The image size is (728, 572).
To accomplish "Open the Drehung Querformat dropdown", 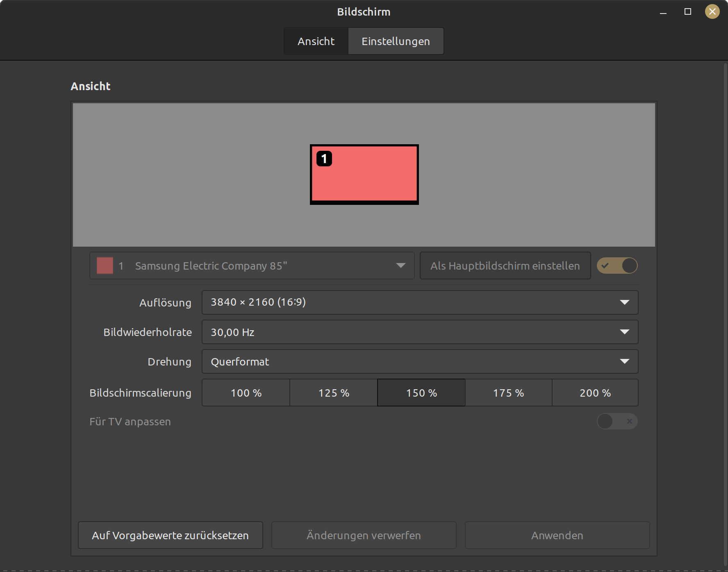I will click(x=420, y=361).
